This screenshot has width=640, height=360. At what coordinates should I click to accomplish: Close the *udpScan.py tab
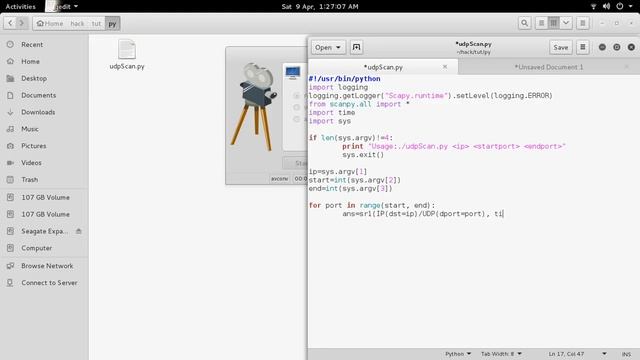445,67
